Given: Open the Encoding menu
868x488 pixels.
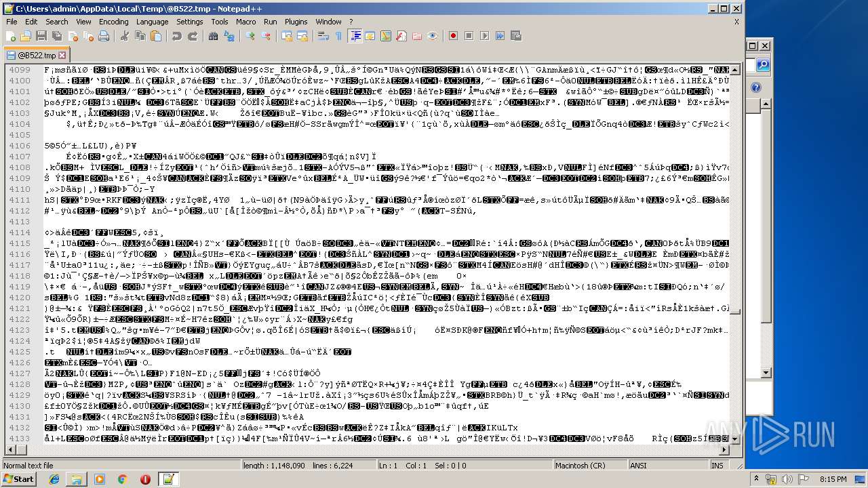Looking at the screenshot, I should 113,22.
